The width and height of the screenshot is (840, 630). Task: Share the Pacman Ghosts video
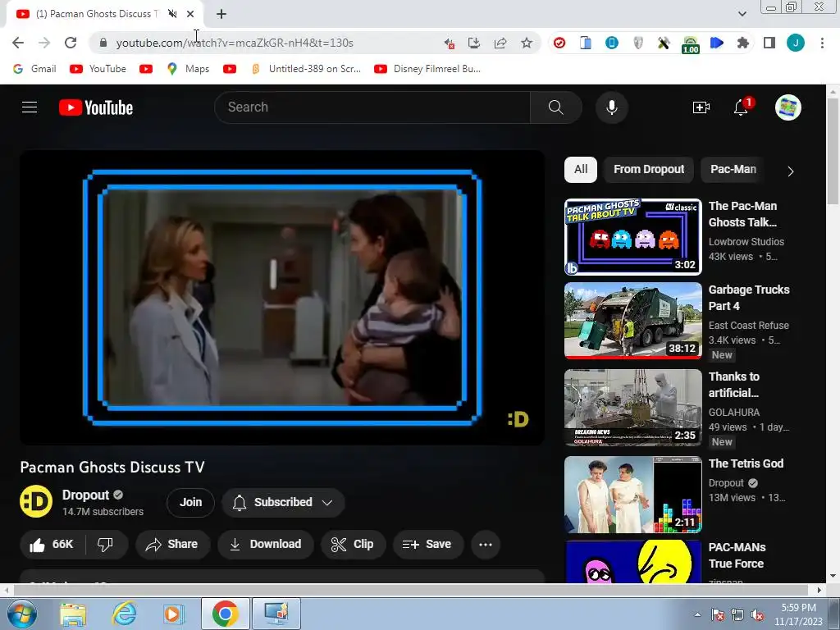(172, 545)
